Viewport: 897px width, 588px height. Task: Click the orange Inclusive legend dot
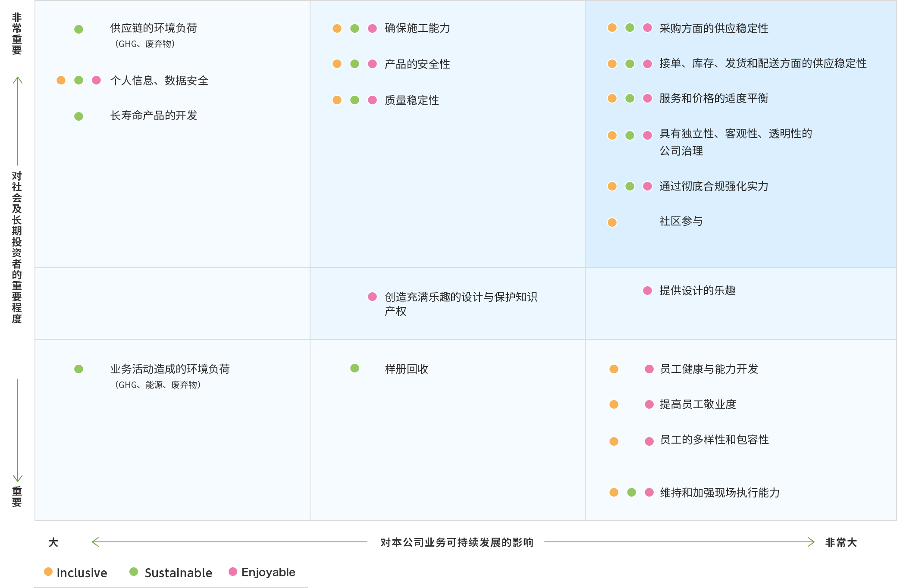click(48, 572)
